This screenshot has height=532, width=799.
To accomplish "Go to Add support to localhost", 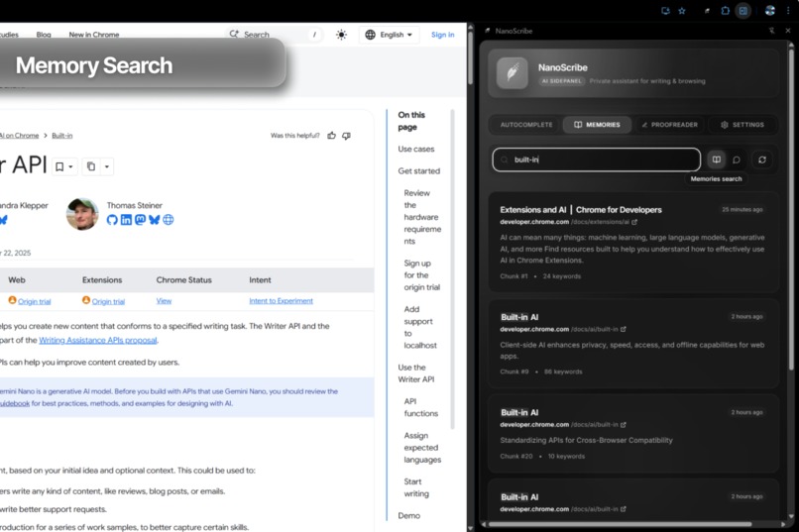I will coord(420,327).
